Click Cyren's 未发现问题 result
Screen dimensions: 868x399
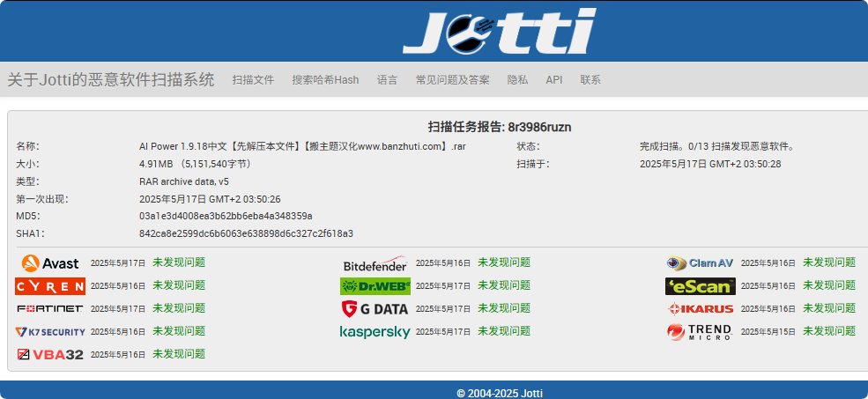[x=179, y=285]
